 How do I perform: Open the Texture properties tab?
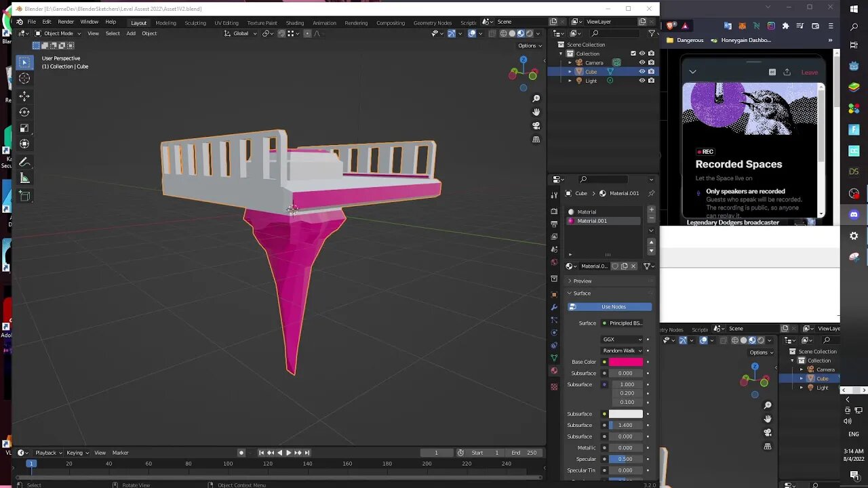point(554,387)
